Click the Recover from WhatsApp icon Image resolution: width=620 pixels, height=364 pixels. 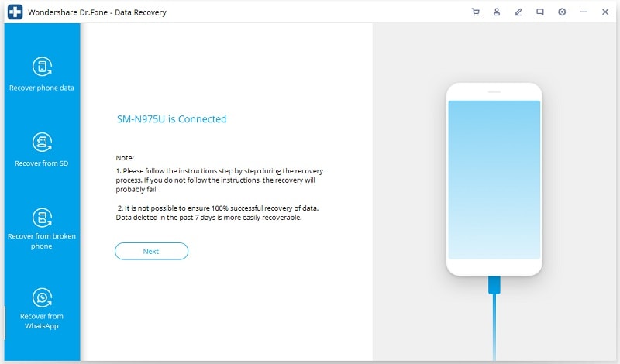[x=42, y=297]
